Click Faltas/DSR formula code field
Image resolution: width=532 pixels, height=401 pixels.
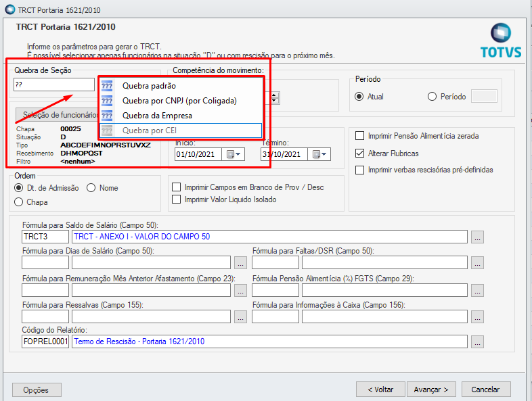(x=275, y=262)
